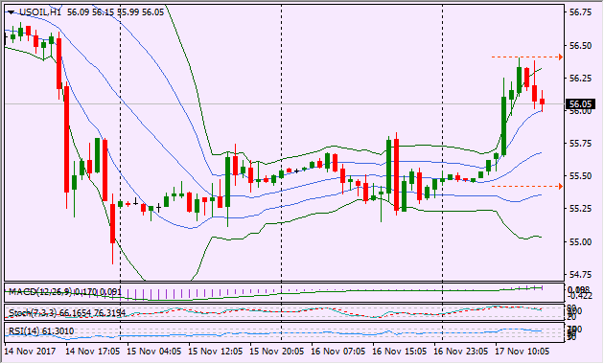This screenshot has width=604, height=364.
Task: Click the 55.50 price axis label
Action: point(580,176)
